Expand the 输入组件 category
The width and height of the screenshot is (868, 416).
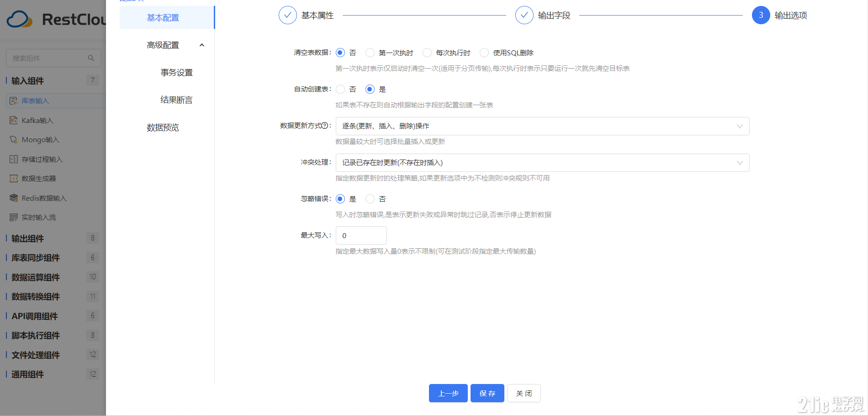(27, 81)
